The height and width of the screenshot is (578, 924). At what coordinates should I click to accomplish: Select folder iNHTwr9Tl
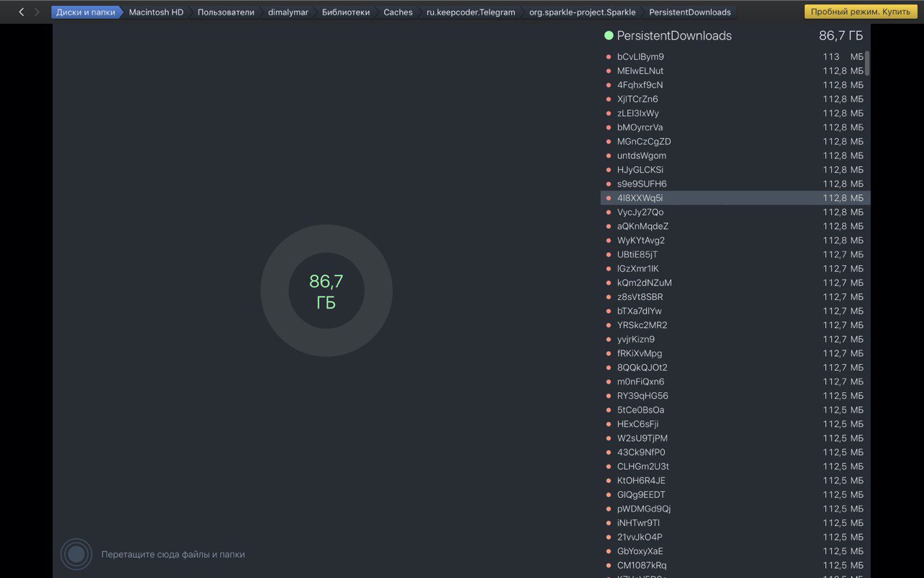(x=736, y=523)
